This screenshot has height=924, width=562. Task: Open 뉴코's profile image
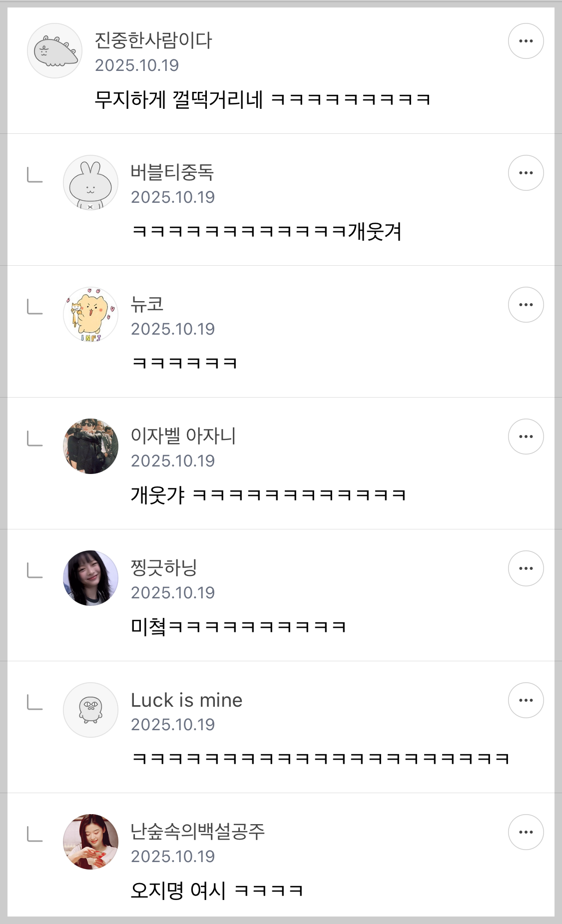pyautogui.click(x=90, y=315)
